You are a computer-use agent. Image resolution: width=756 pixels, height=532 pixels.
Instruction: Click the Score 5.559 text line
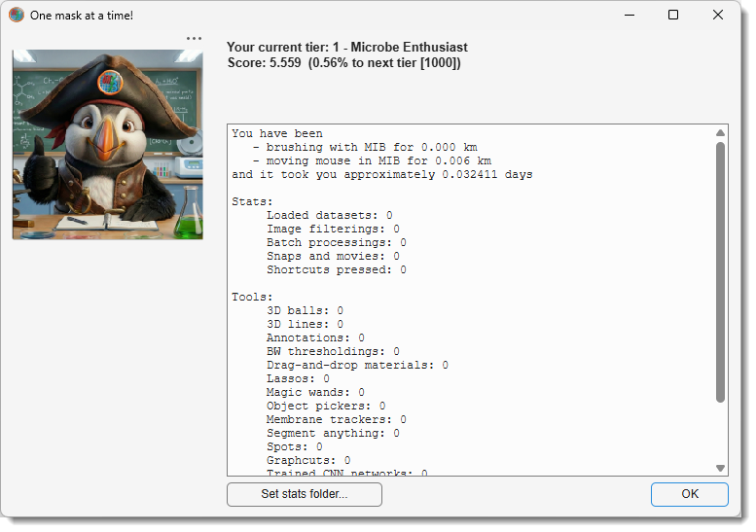tap(343, 62)
